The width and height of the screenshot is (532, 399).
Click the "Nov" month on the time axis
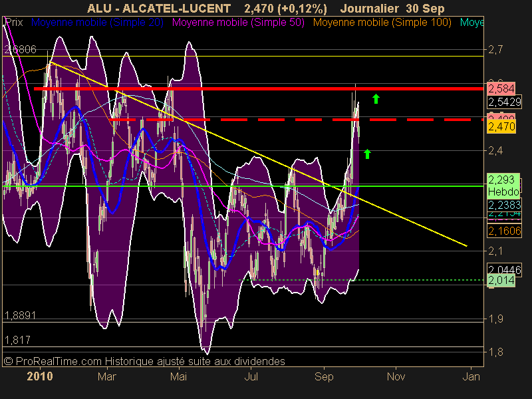coord(396,376)
